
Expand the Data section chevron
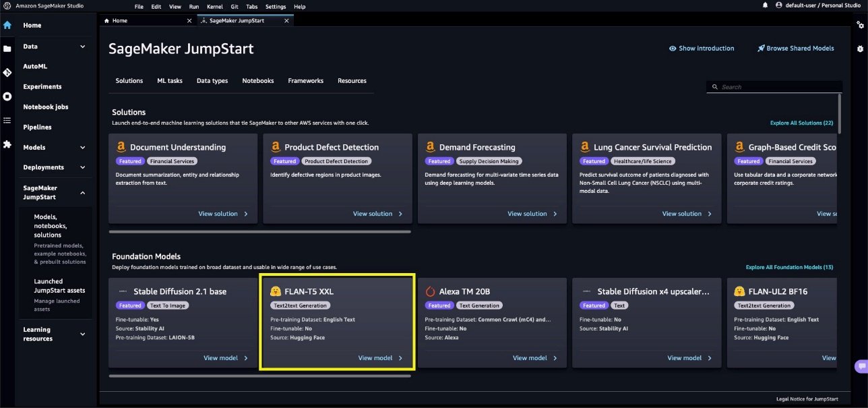[x=83, y=47]
